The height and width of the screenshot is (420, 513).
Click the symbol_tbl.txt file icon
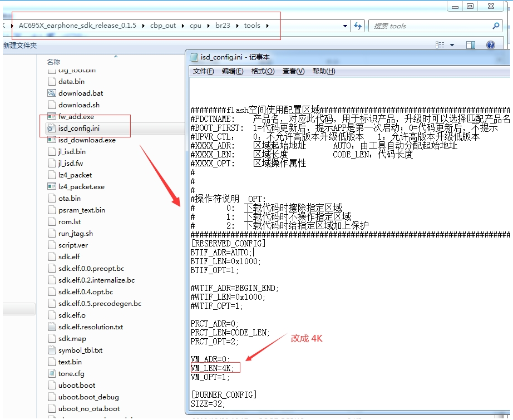tap(51, 350)
